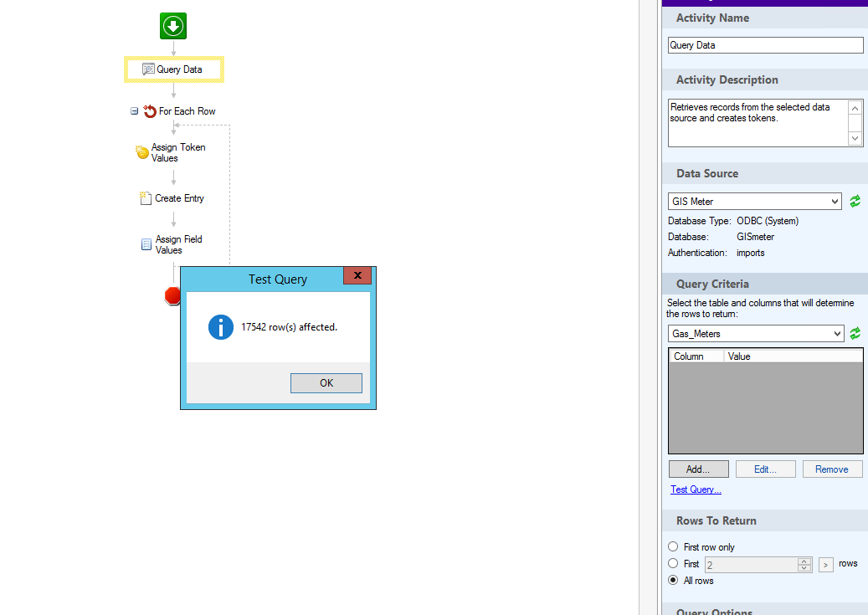Refresh the Gas_Meters table list
Image resolution: width=868 pixels, height=615 pixels.
pos(855,333)
